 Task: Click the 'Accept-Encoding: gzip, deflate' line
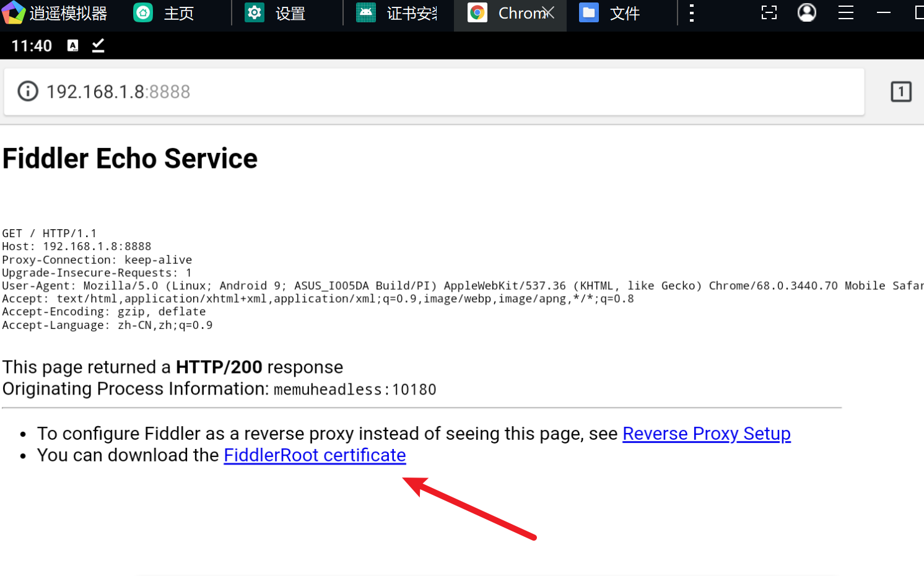pyautogui.click(x=104, y=312)
